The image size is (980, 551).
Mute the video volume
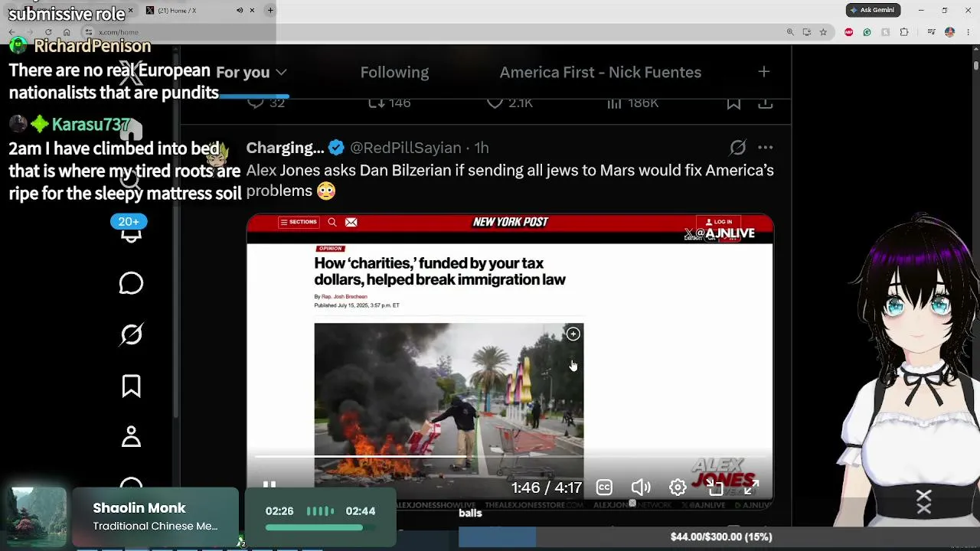pos(641,487)
